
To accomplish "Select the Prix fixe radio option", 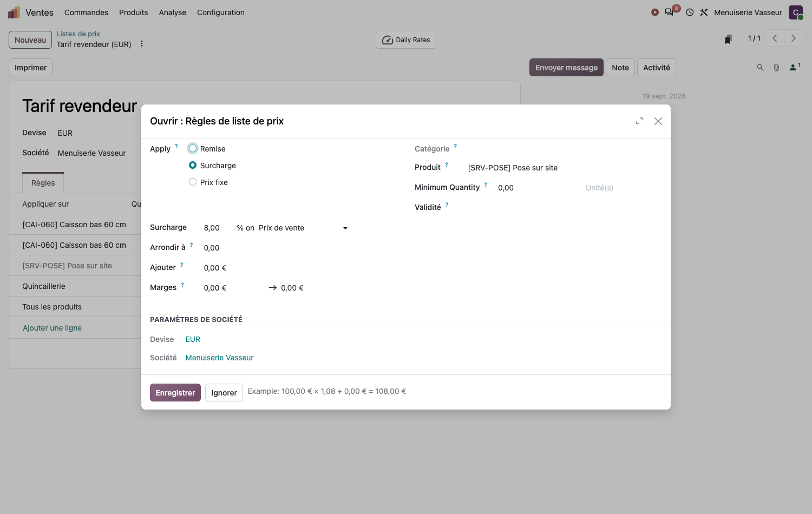I will point(193,182).
